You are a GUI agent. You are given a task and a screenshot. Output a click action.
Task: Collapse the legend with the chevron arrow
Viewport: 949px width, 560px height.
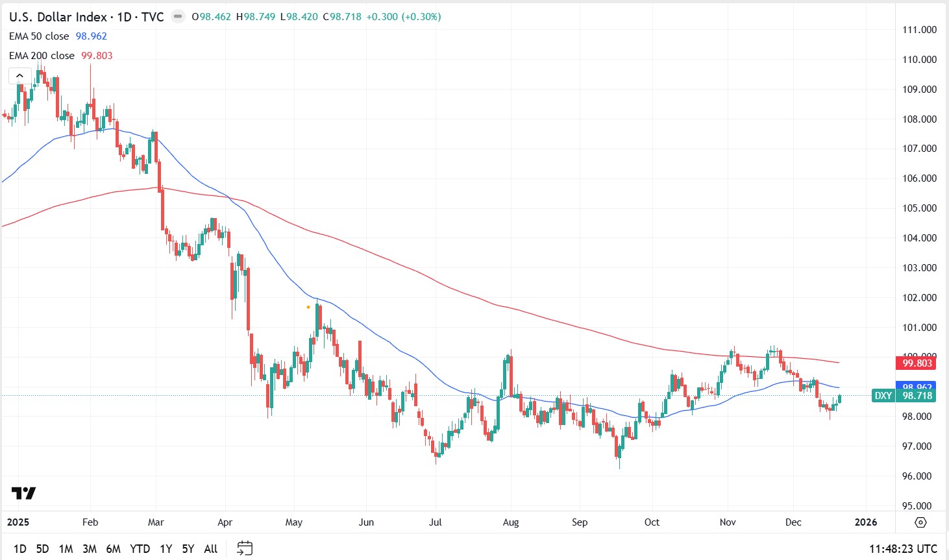19,75
